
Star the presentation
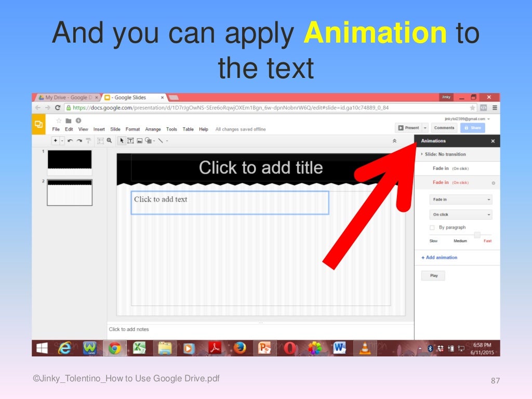(59, 121)
